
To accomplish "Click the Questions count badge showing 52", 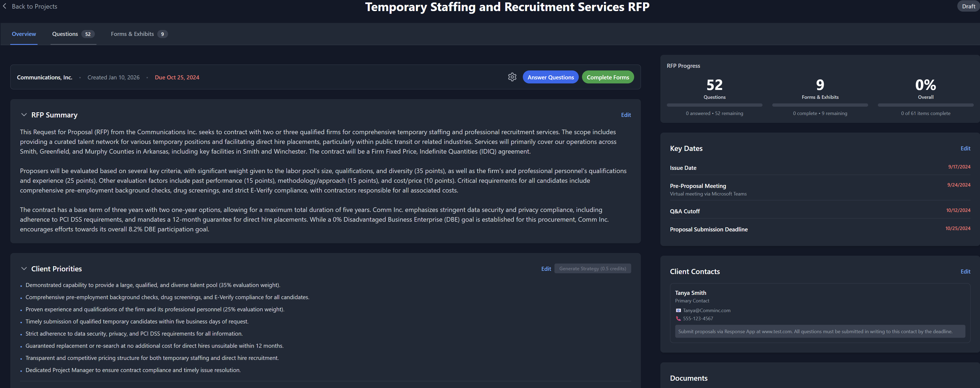I will coord(88,34).
